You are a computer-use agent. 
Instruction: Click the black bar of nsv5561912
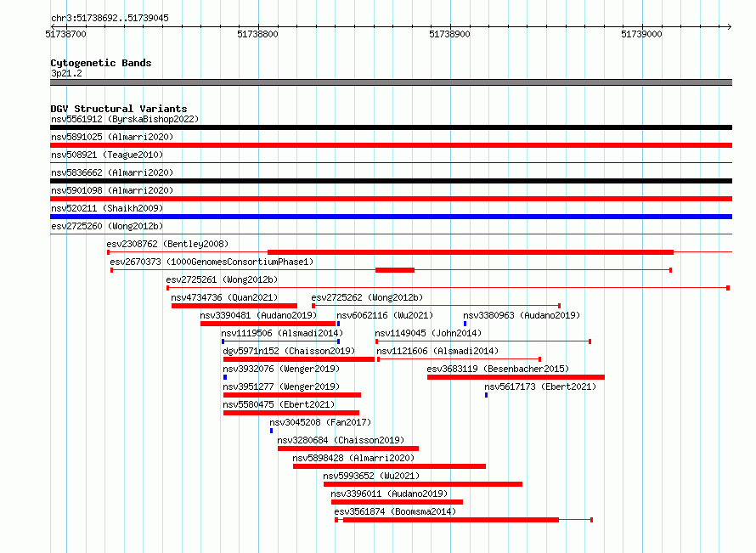coord(391,127)
